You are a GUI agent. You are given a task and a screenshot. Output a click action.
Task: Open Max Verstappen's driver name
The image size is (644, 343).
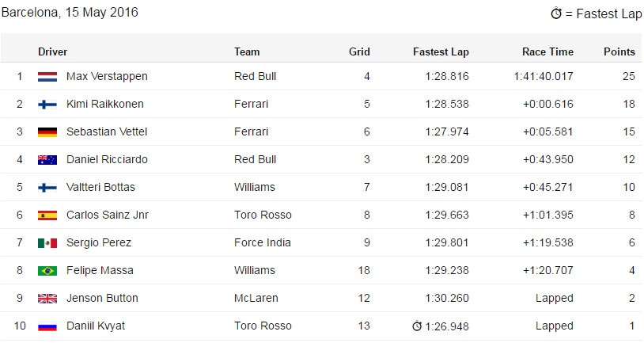point(107,76)
